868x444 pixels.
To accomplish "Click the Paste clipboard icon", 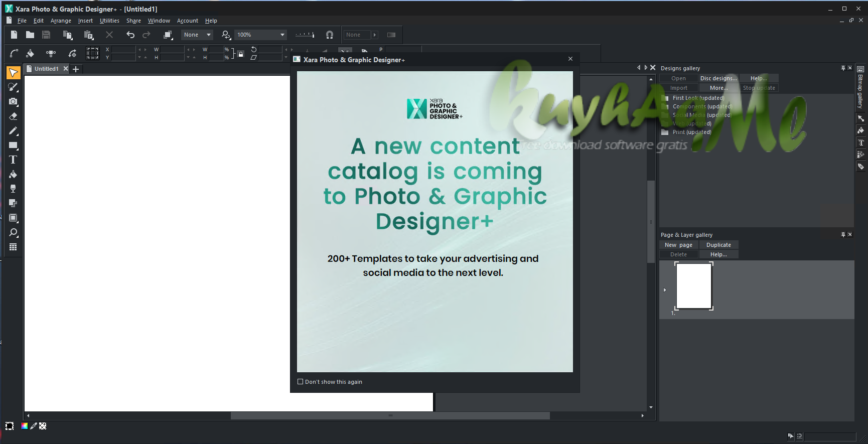I will [89, 35].
